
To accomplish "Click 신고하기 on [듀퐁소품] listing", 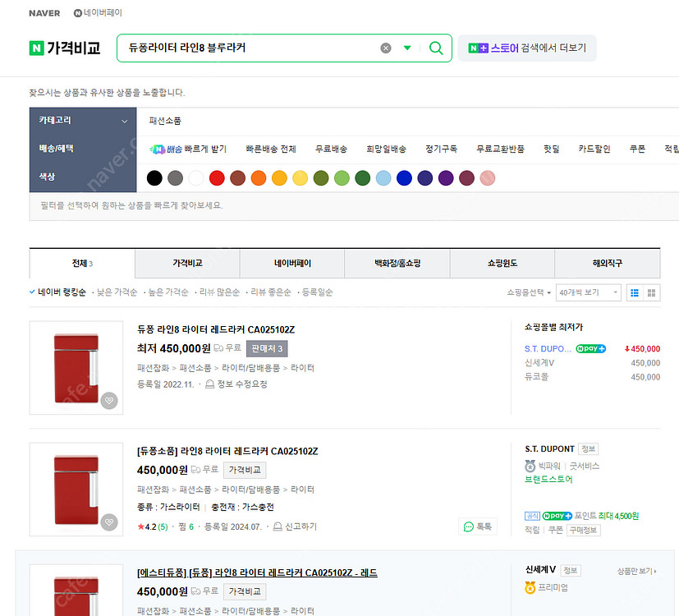I will click(295, 526).
